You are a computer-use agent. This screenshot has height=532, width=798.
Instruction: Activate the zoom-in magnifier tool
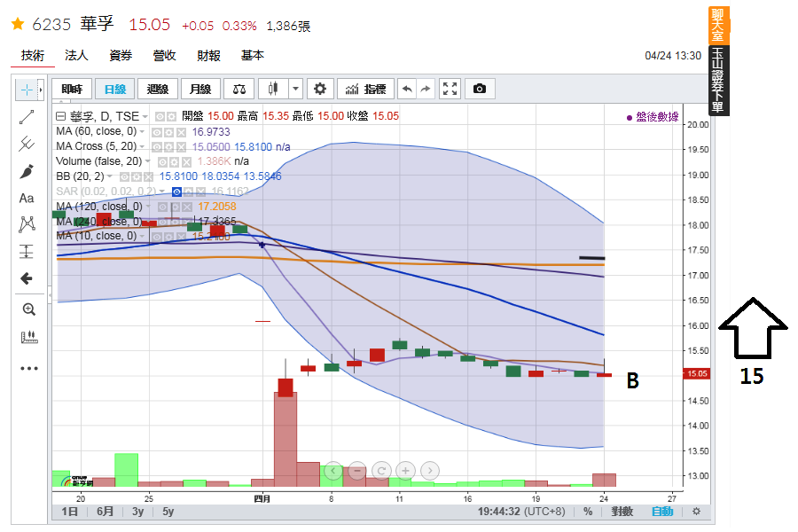click(x=29, y=309)
